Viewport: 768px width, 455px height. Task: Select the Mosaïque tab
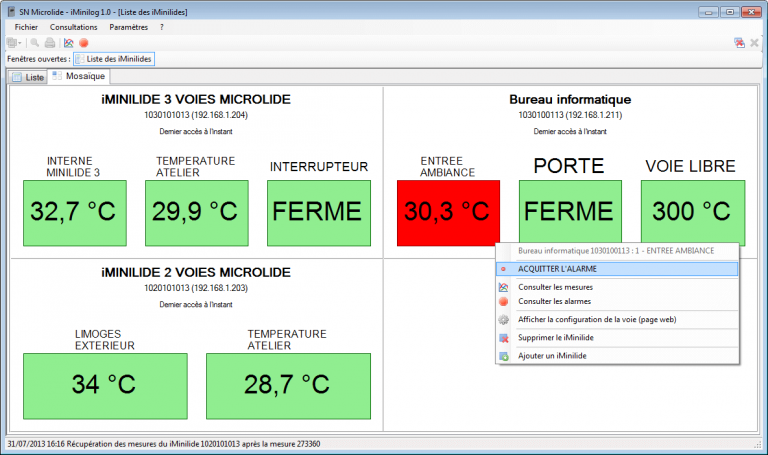point(79,77)
